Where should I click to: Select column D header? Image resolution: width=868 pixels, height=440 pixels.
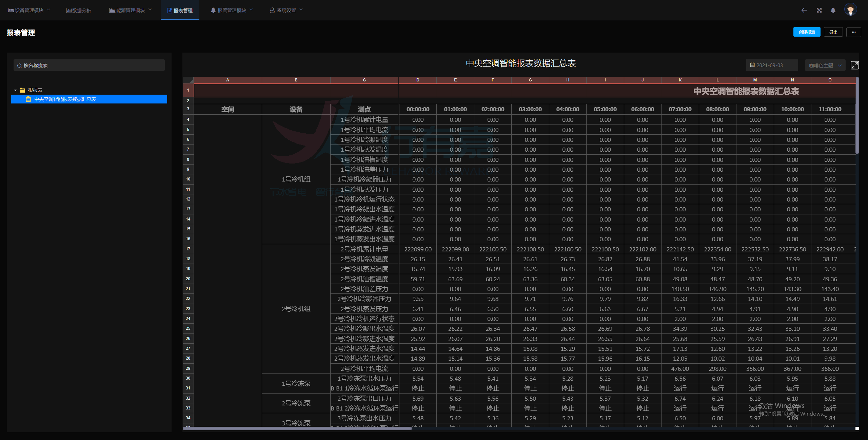pos(418,80)
